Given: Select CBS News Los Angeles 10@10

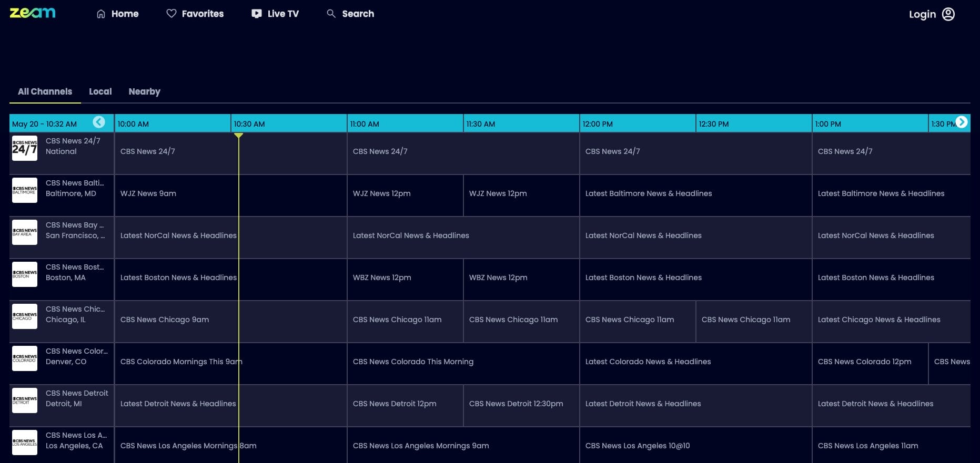Looking at the screenshot, I should [x=696, y=445].
